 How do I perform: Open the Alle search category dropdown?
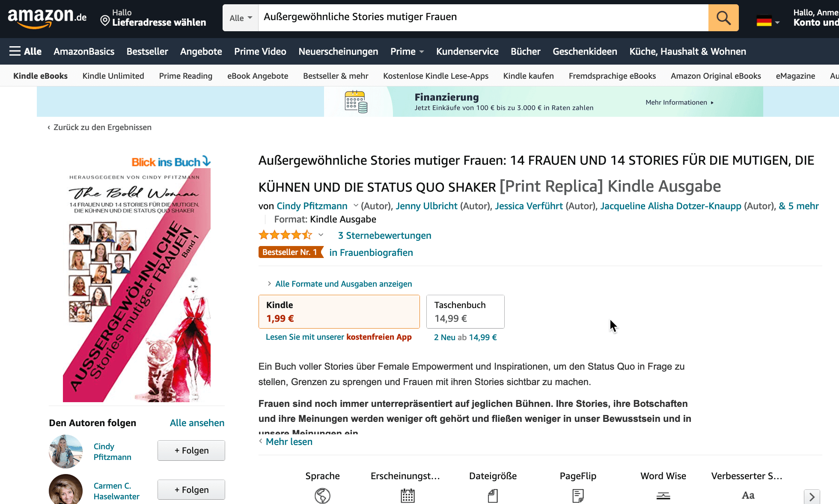[241, 18]
